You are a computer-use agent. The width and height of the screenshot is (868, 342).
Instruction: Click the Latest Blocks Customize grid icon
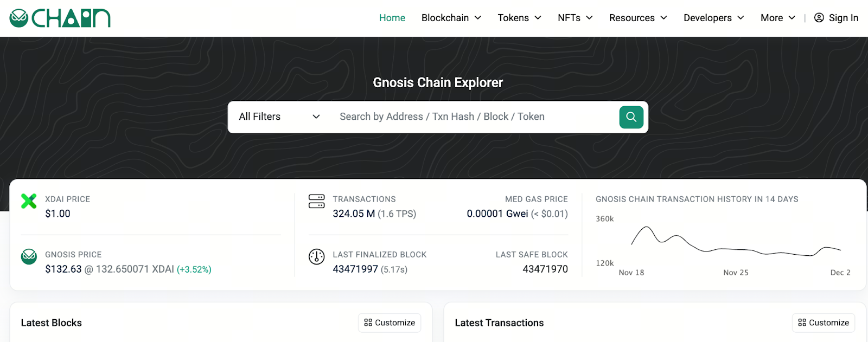pos(368,322)
